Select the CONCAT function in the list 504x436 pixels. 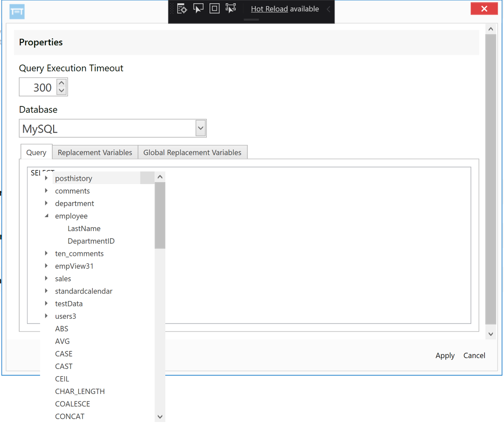tap(70, 416)
